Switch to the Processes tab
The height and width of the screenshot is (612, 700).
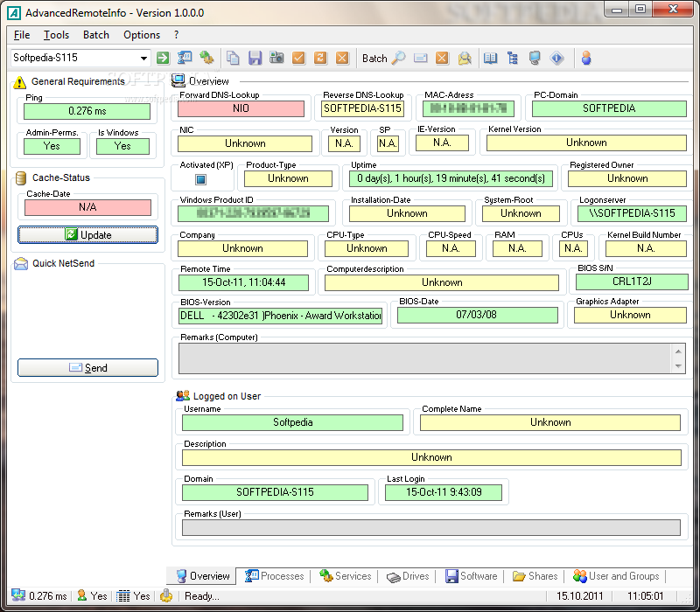click(274, 576)
